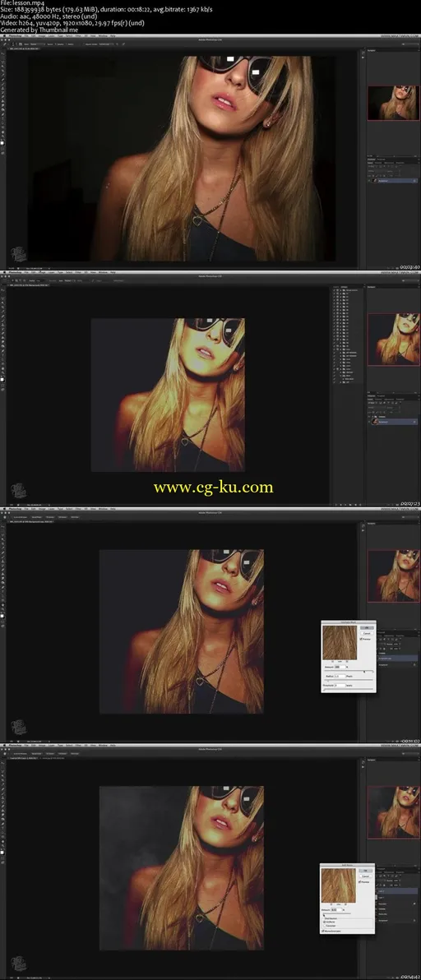421x980 pixels.
Task: Confirm the Unsharp Mask dialog with OK
Action: pyautogui.click(x=367, y=627)
